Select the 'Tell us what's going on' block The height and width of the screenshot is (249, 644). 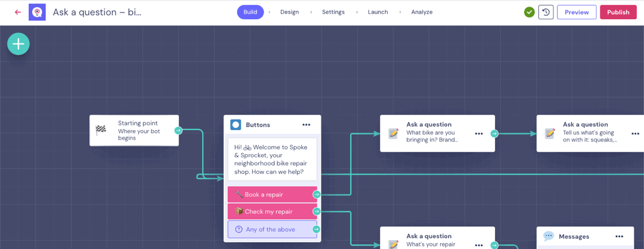[x=590, y=133]
